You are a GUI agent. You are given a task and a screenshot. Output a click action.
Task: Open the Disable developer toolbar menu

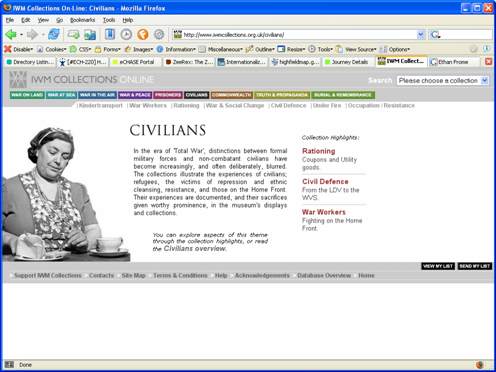pos(19,49)
